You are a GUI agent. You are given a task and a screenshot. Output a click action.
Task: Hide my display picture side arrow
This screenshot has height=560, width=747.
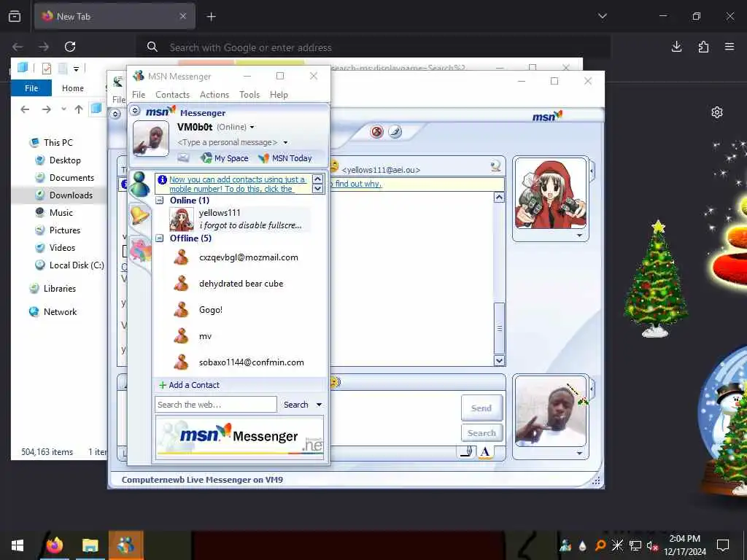point(592,389)
